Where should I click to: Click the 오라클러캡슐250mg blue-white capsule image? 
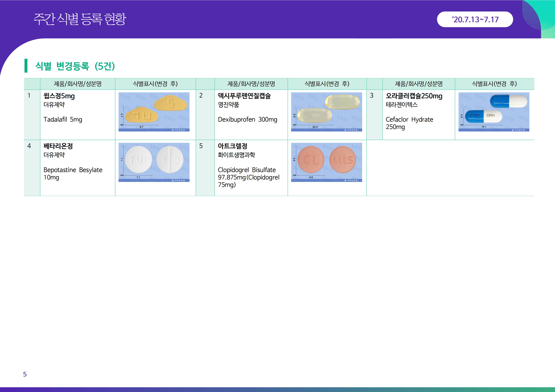[494, 112]
